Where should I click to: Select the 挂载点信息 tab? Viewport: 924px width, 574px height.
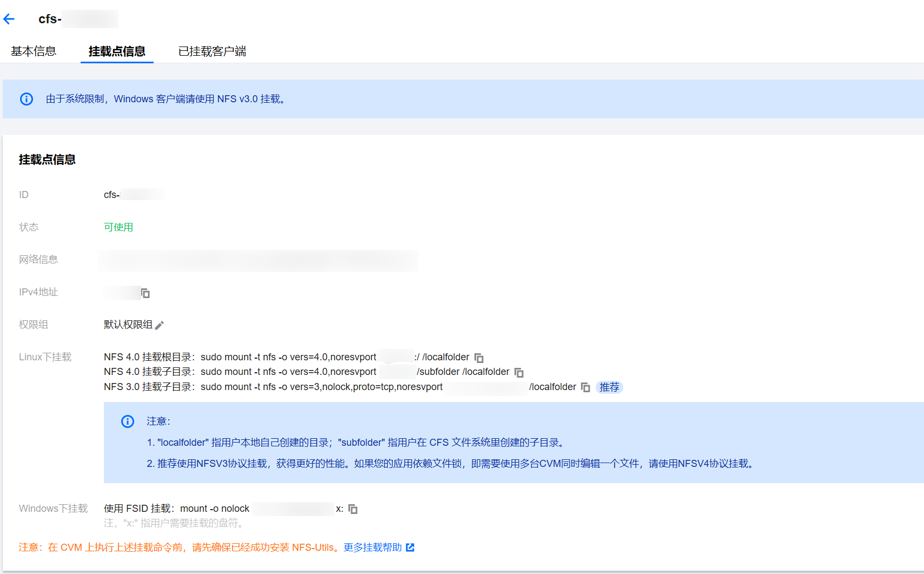click(x=117, y=51)
